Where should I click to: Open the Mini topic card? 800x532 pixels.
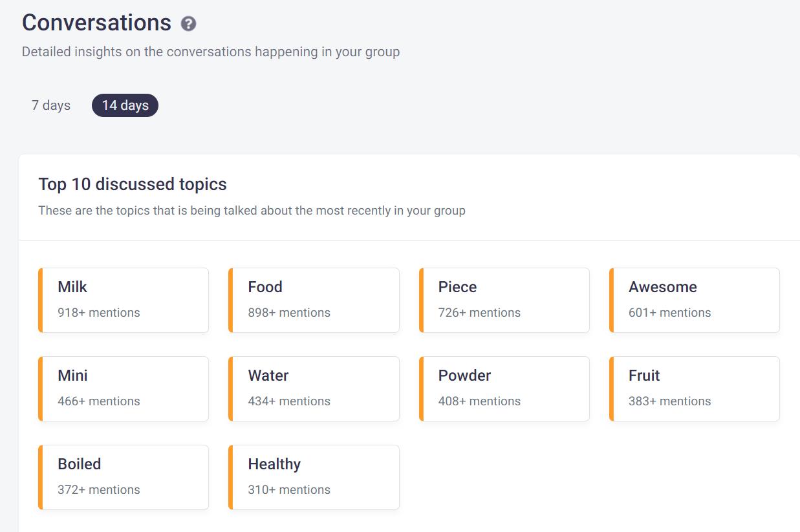[123, 388]
